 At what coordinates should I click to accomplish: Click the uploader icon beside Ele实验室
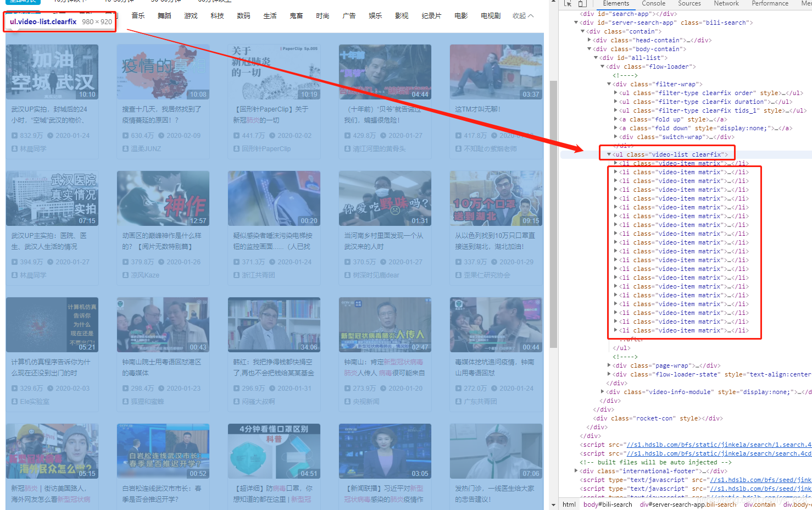coord(14,402)
